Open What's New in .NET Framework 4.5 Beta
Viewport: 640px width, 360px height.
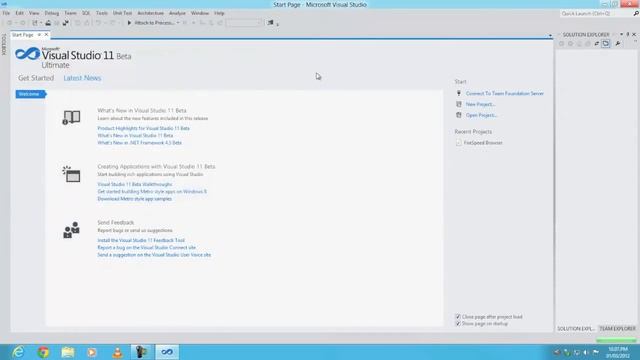tap(139, 143)
